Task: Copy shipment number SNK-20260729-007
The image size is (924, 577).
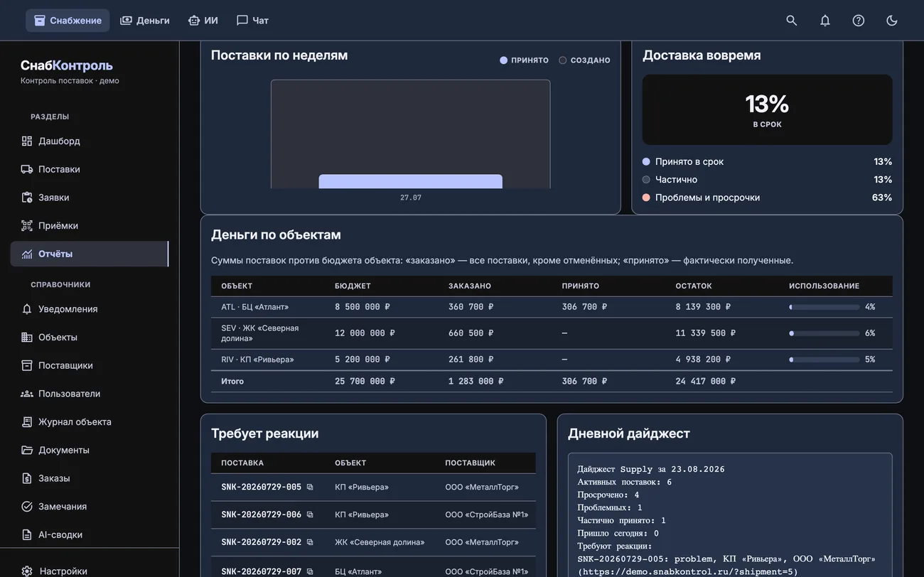Action: pos(310,571)
